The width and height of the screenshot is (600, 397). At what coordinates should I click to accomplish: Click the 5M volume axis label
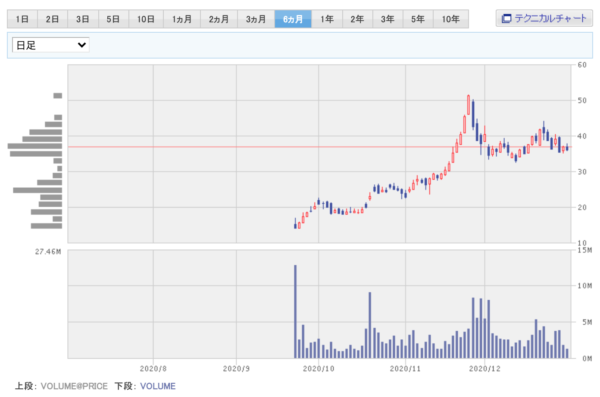coord(587,322)
